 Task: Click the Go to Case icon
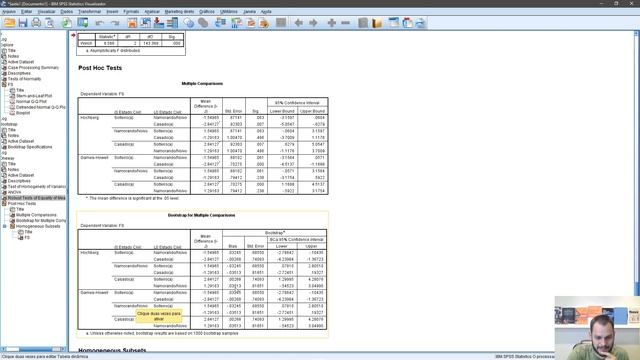click(145, 23)
